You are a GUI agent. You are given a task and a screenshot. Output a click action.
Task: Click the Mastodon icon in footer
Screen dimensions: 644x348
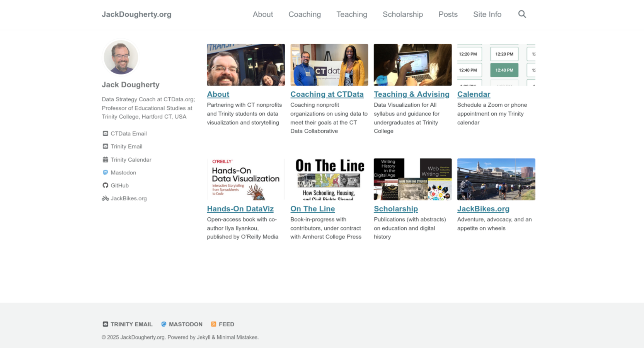coord(164,324)
